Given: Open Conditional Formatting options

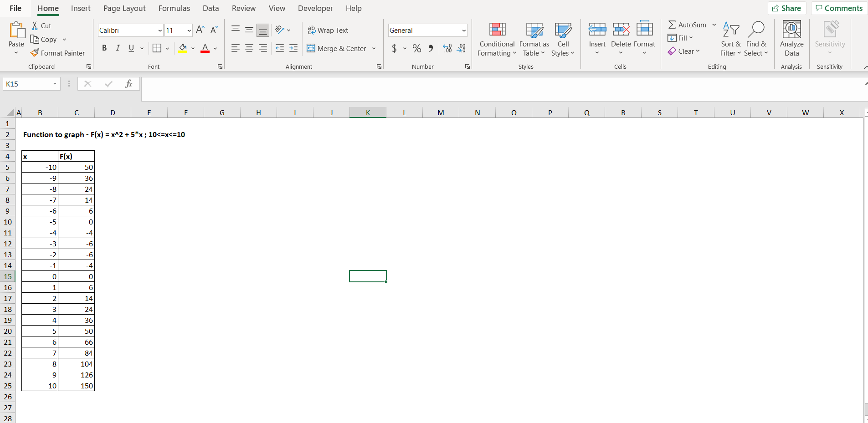Looking at the screenshot, I should (x=496, y=39).
